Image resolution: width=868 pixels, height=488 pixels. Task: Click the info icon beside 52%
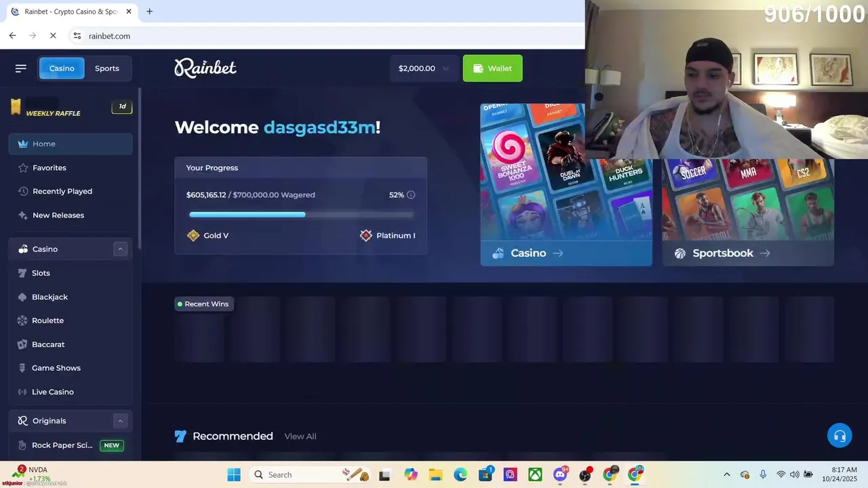point(411,195)
